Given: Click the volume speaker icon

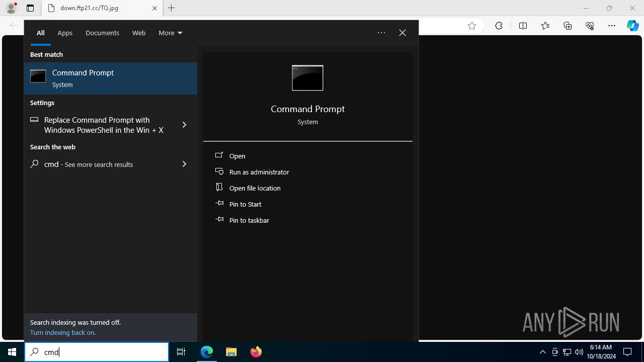Looking at the screenshot, I should tap(579, 352).
